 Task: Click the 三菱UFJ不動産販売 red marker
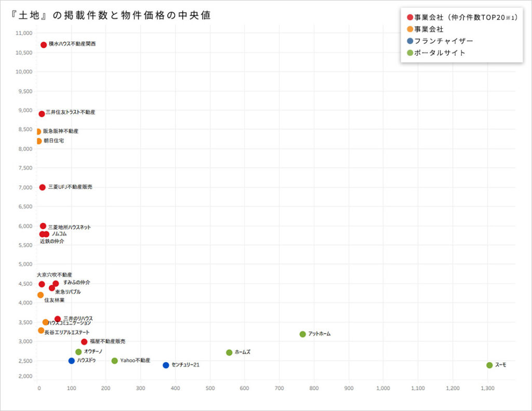tap(43, 187)
